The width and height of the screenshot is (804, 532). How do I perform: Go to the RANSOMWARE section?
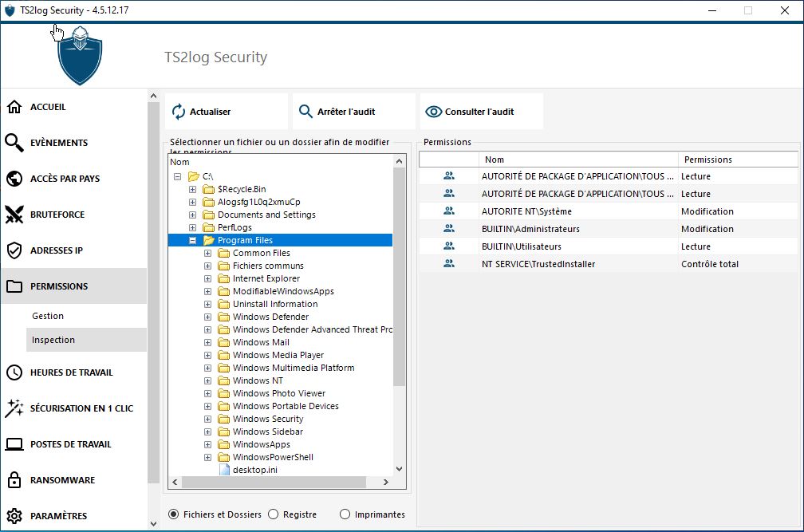click(x=74, y=479)
